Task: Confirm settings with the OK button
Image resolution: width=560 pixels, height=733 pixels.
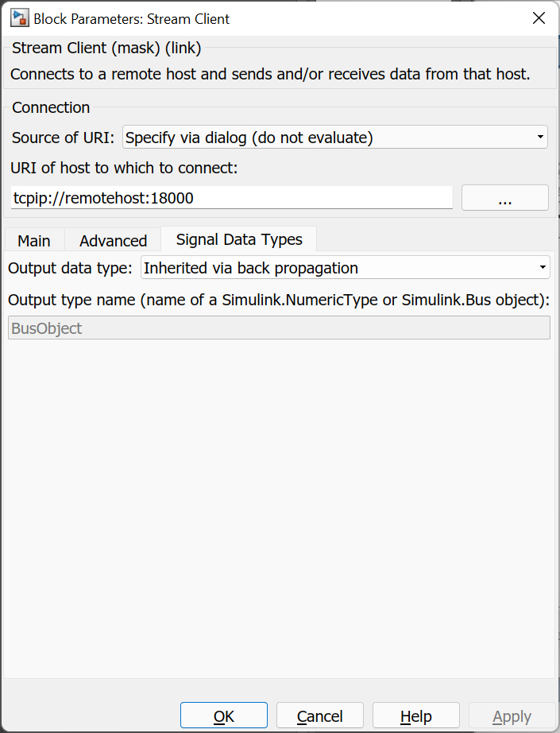Action: 223,716
